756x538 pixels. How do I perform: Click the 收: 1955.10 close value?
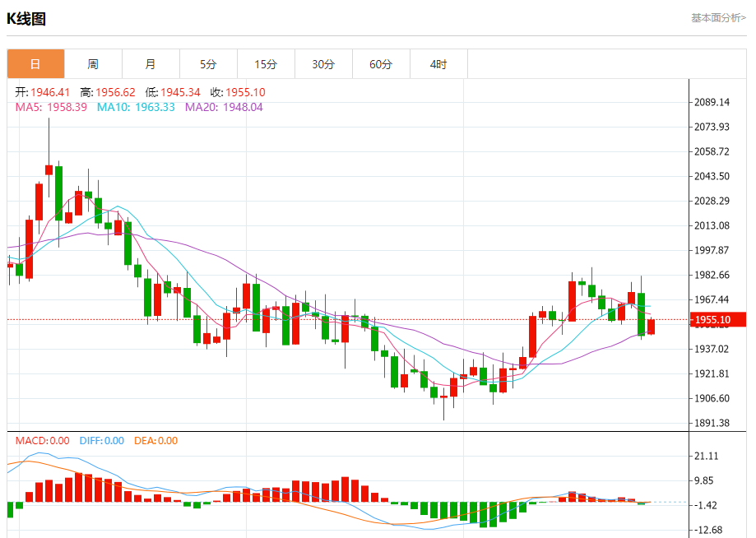coord(238,92)
